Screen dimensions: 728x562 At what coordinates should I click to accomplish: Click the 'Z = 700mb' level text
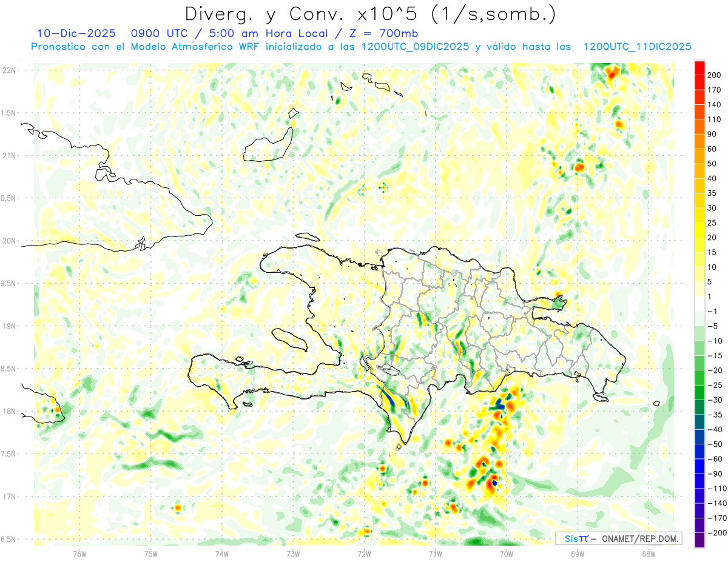click(383, 34)
